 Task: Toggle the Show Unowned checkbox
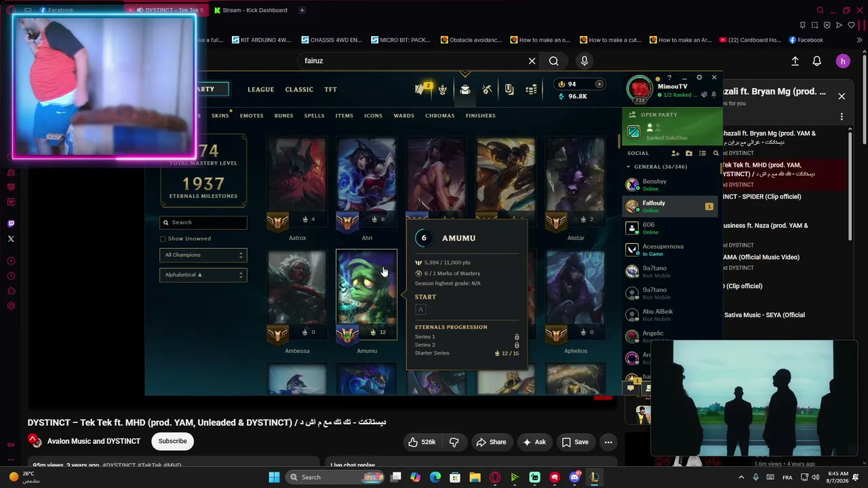tap(163, 239)
